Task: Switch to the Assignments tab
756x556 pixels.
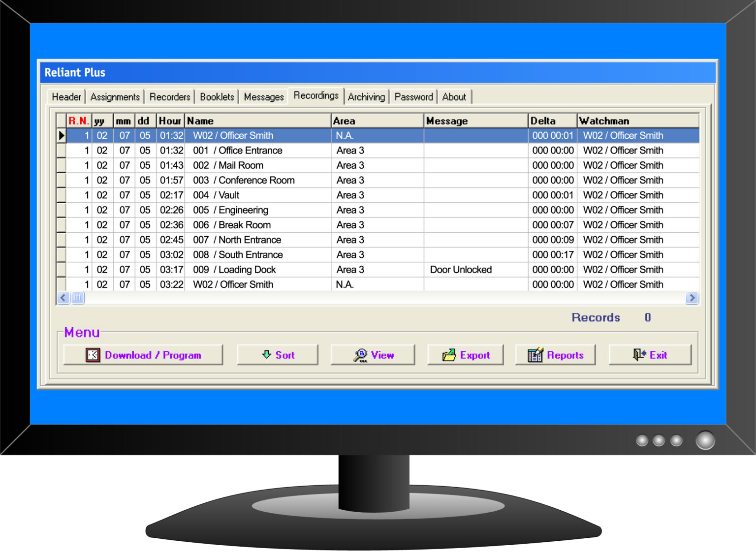Action: pyautogui.click(x=115, y=97)
